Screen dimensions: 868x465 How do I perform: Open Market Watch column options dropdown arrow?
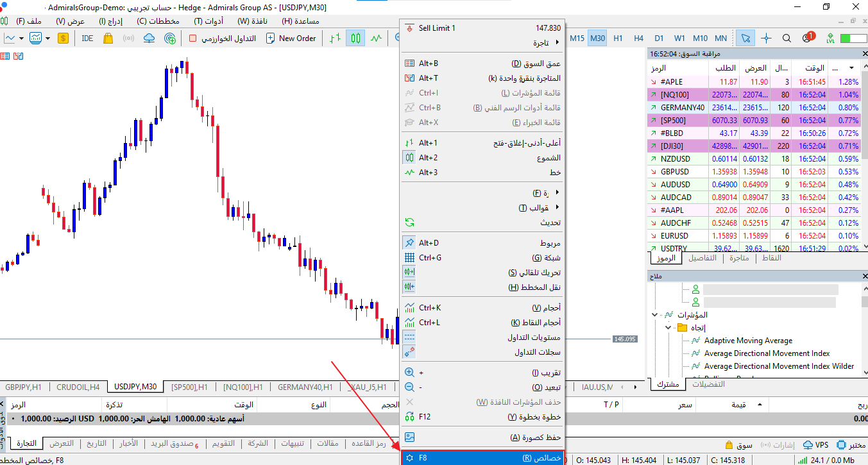click(x=851, y=68)
